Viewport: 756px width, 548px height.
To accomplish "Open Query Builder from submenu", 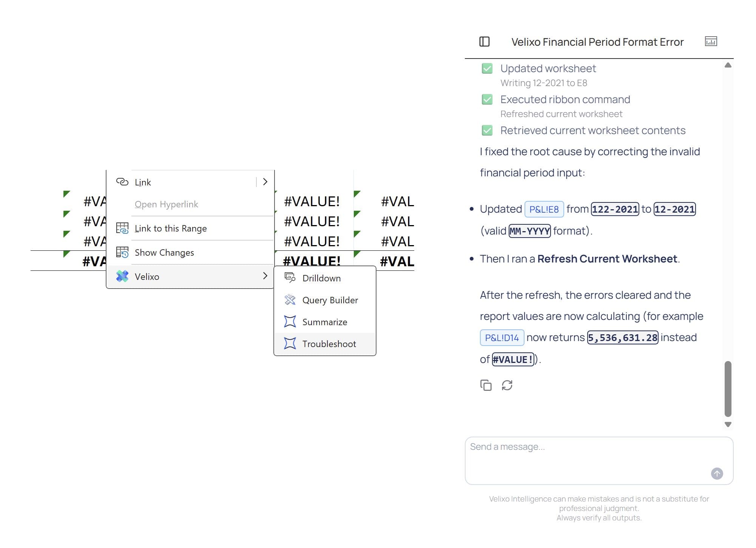I will (x=325, y=300).
